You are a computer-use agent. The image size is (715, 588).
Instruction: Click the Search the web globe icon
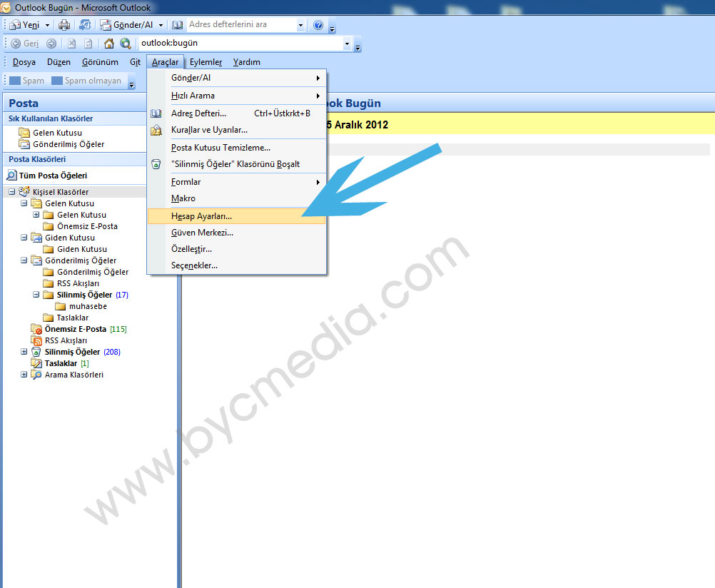(126, 44)
